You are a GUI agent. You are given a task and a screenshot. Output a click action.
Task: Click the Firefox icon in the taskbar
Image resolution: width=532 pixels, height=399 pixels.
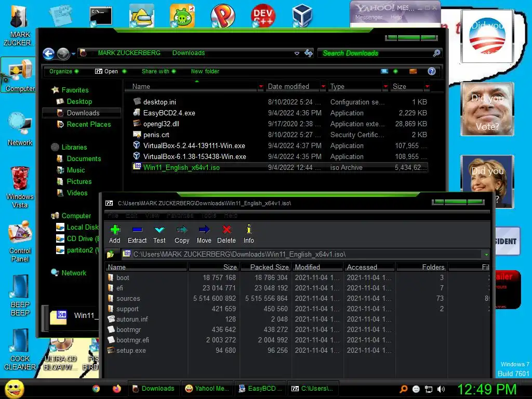click(x=116, y=389)
